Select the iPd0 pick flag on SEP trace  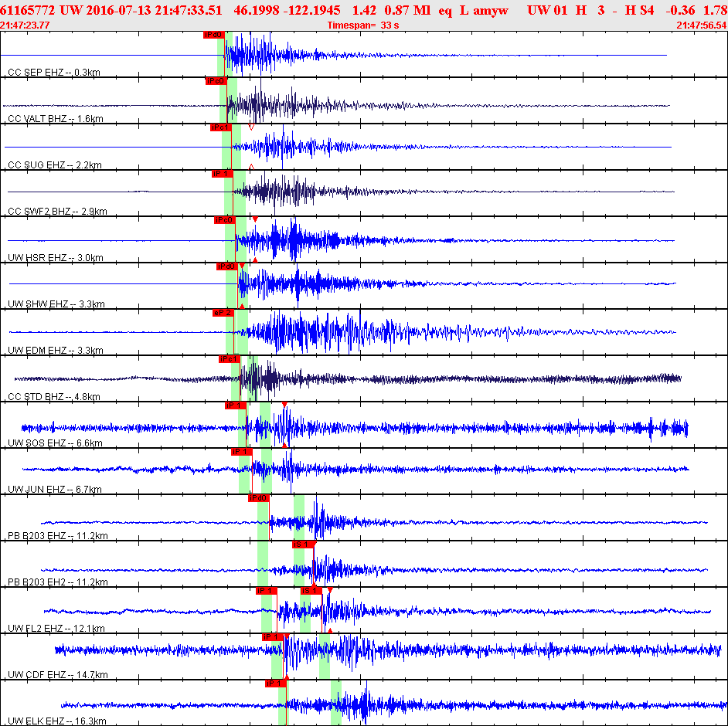coord(214,35)
